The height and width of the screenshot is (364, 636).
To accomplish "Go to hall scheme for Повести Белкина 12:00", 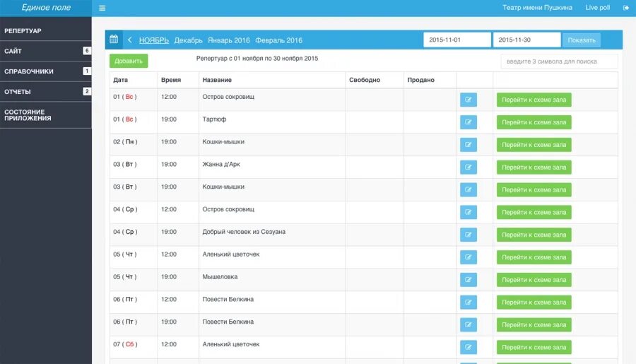I will pyautogui.click(x=534, y=303).
